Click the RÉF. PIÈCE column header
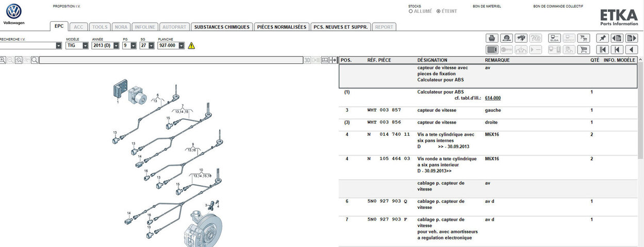 (379, 60)
